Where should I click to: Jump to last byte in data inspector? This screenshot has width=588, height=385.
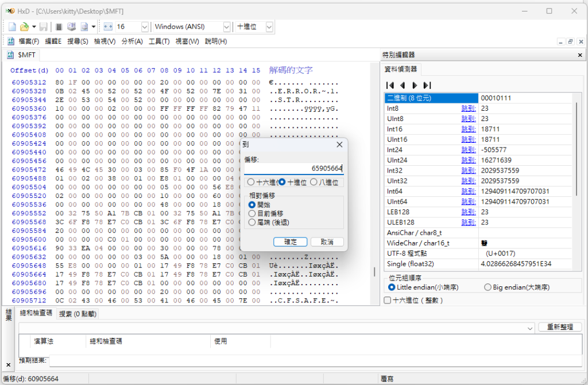427,85
